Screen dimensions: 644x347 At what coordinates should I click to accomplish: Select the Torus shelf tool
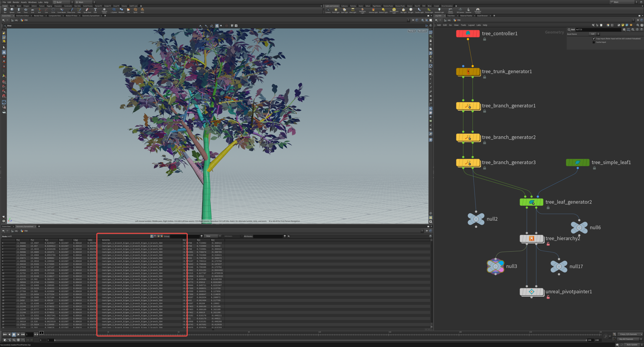point(26,10)
